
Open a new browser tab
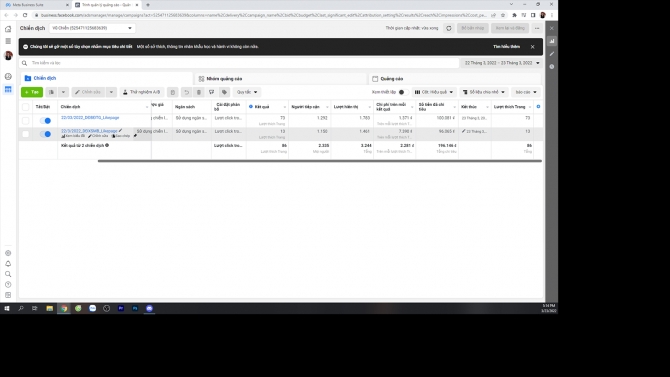[x=148, y=5]
